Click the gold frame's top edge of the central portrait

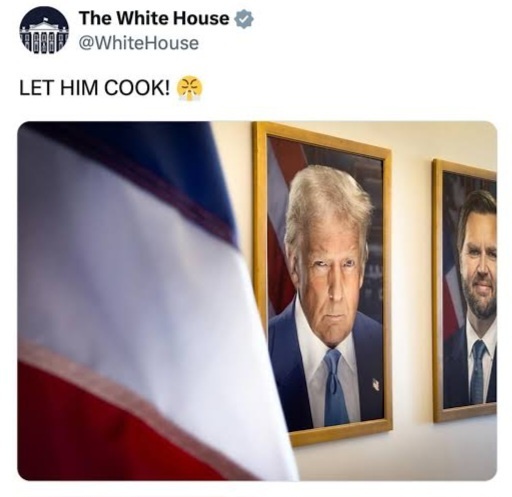click(x=322, y=140)
